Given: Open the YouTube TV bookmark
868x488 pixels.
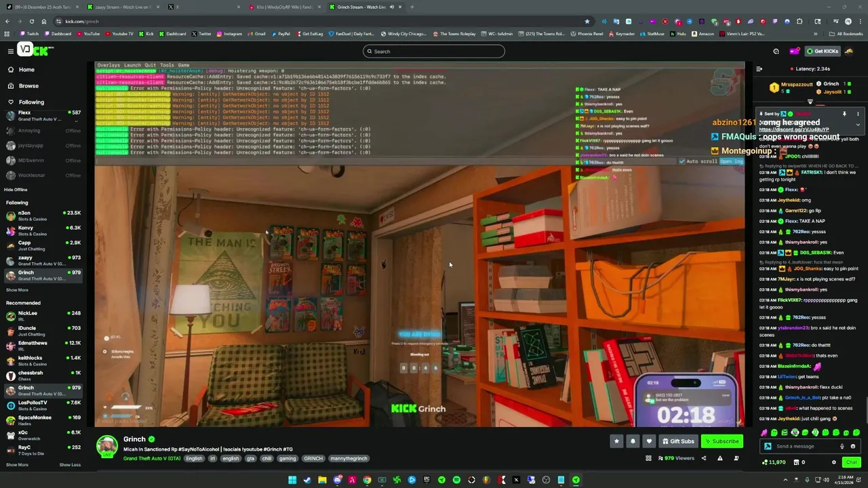Looking at the screenshot, I should click(119, 34).
